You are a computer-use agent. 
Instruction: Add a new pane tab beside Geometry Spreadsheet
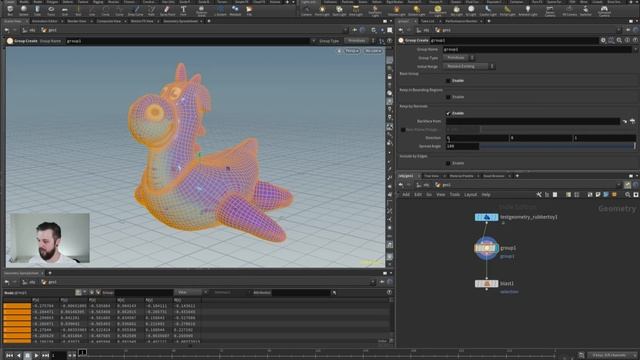(x=50, y=273)
